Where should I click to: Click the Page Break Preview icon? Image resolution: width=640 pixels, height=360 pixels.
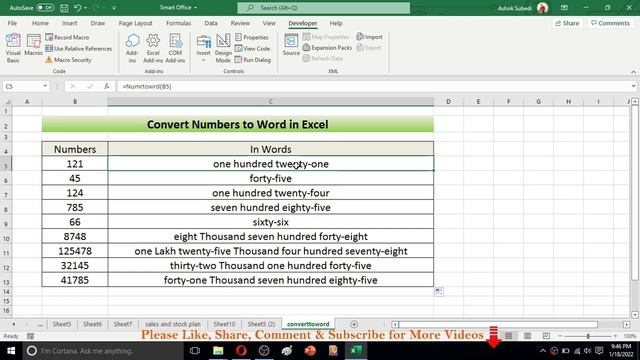point(546,336)
